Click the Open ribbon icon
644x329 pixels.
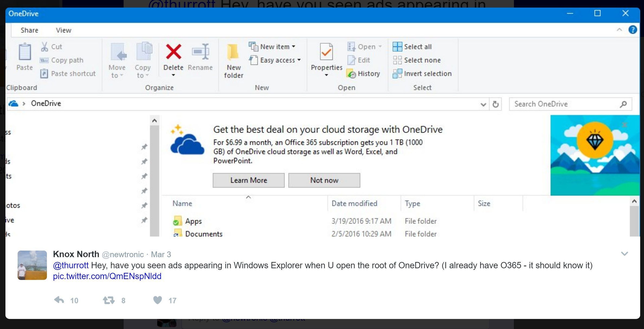[351, 47]
